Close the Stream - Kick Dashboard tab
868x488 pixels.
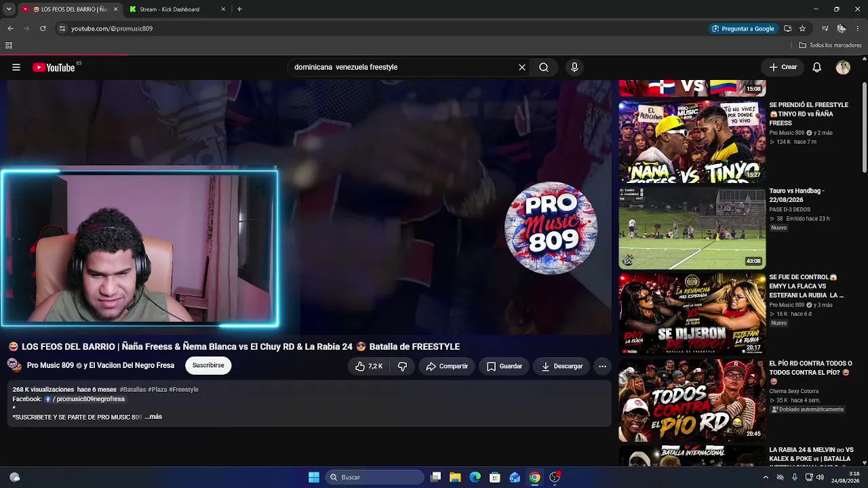(x=223, y=9)
